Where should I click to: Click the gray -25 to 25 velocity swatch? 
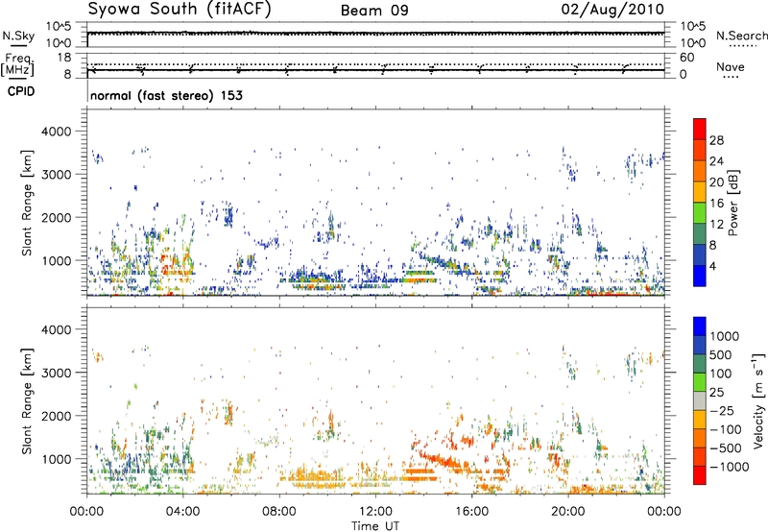point(700,401)
